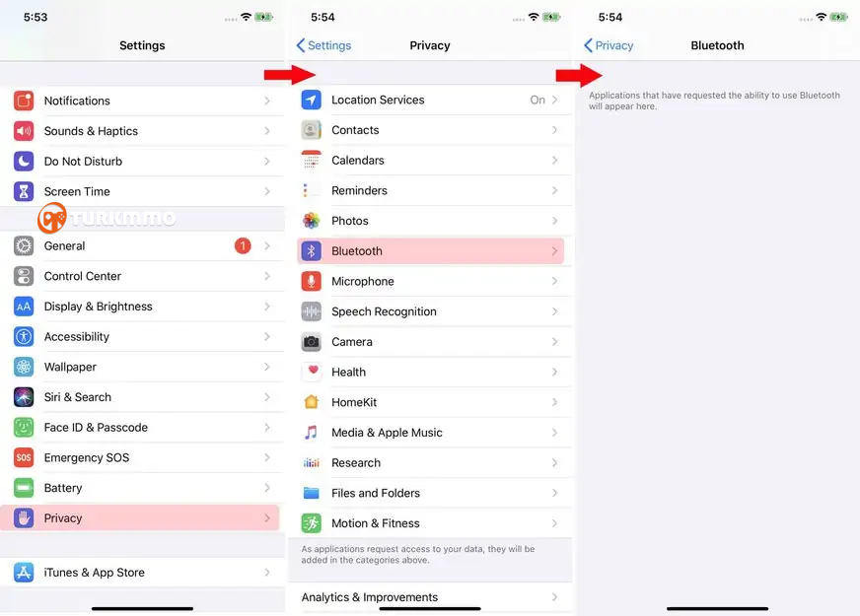
Task: Open the iTunes & App Store icon
Action: point(24,573)
